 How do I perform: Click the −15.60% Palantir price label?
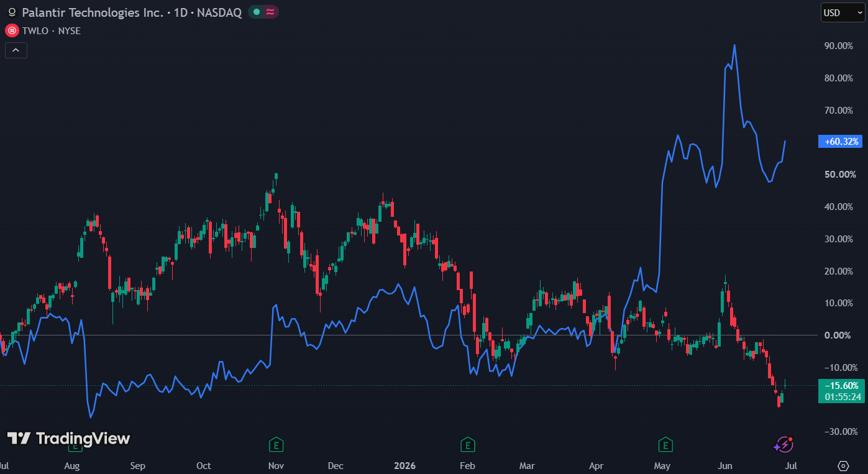841,386
